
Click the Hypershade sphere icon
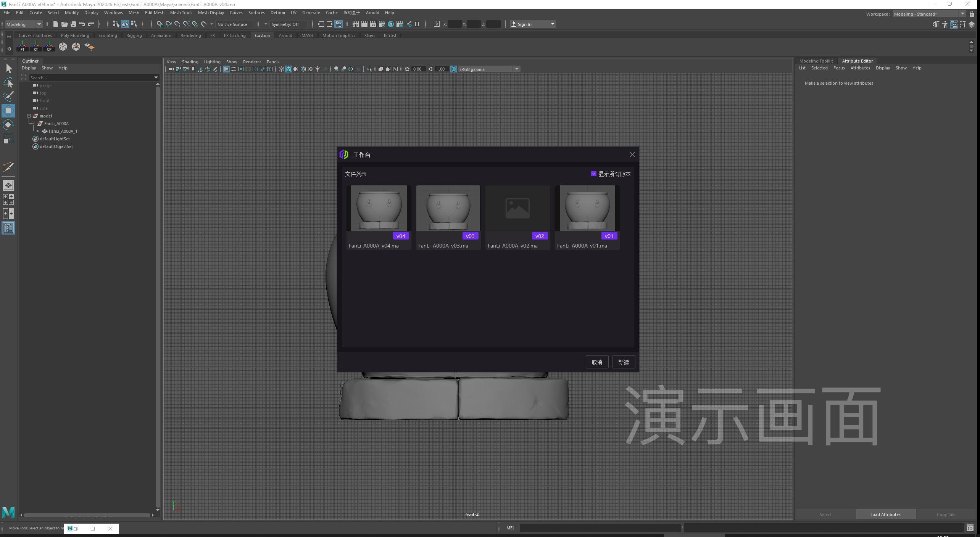coord(391,24)
